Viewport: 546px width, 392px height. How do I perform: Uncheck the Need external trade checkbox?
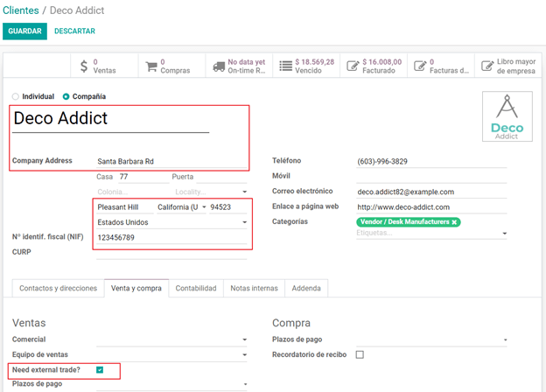click(100, 370)
